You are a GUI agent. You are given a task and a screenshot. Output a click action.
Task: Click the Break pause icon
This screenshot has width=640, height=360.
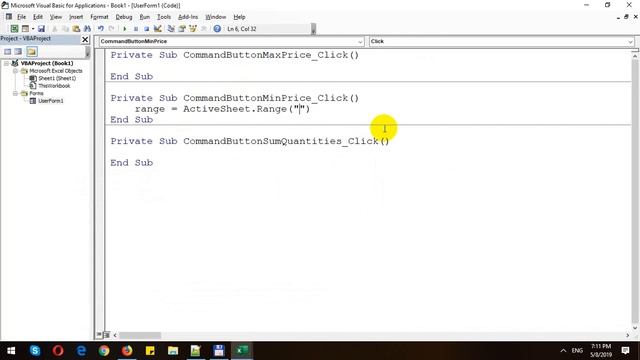point(136,29)
